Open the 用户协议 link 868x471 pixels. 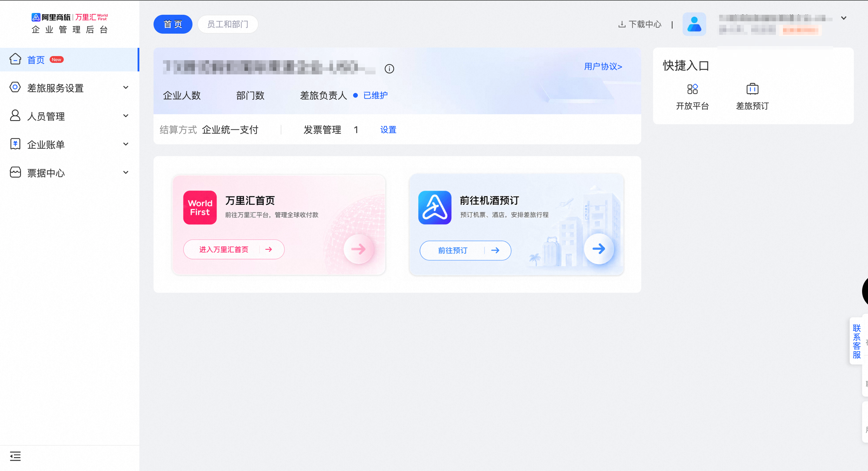point(603,66)
